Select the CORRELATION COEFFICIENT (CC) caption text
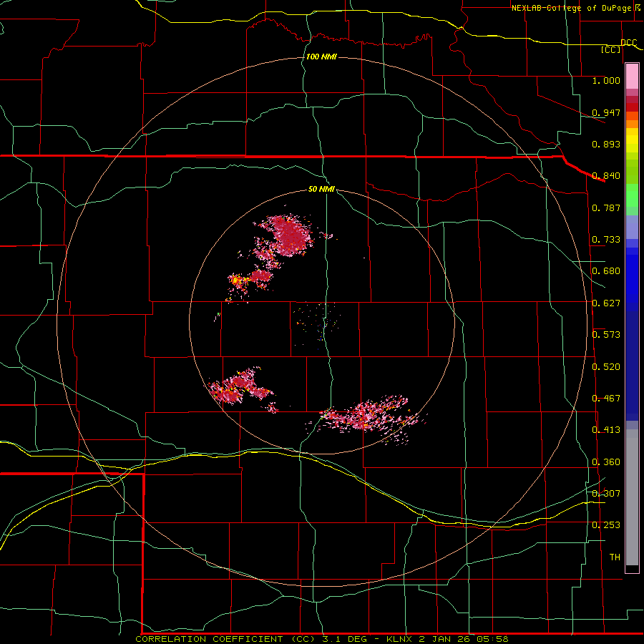This screenshot has width=644, height=644. (x=227, y=639)
